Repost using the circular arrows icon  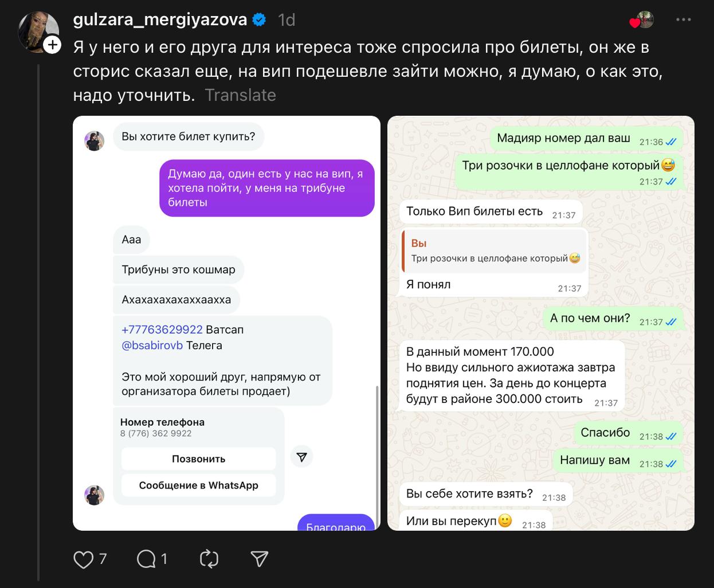click(209, 559)
